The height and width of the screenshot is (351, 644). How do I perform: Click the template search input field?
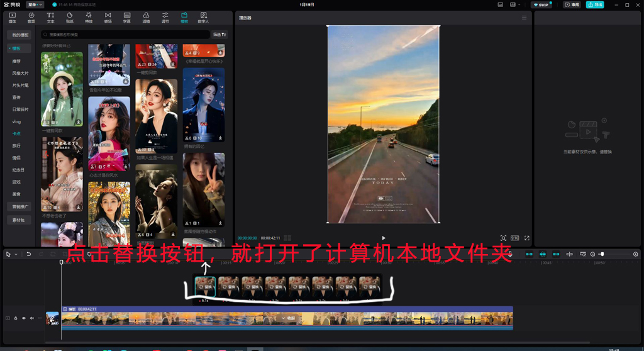126,35
